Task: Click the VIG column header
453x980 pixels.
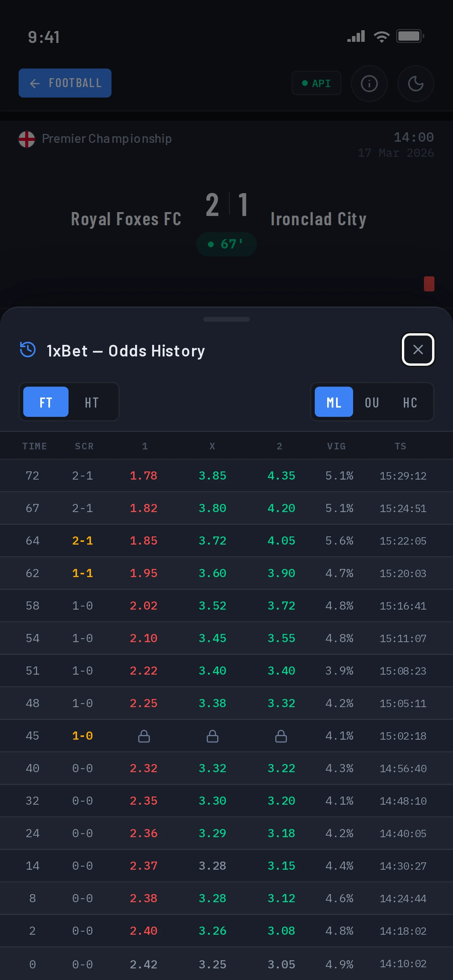Action: pyautogui.click(x=336, y=446)
